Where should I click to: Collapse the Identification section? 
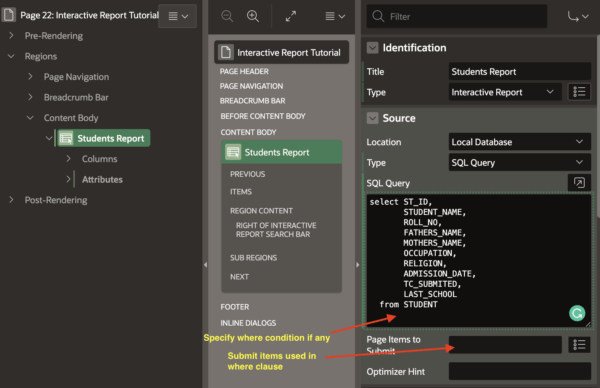pyautogui.click(x=372, y=48)
